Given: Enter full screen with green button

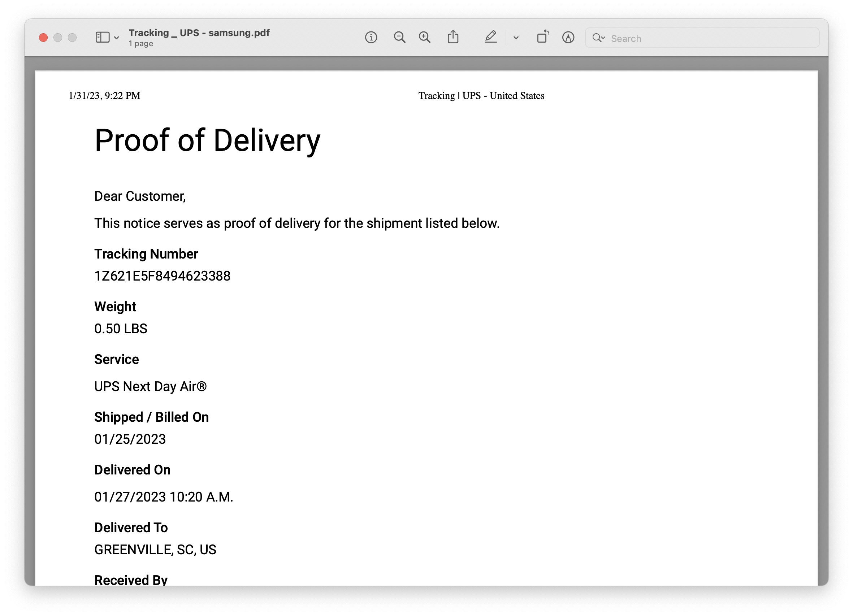Looking at the screenshot, I should pos(72,38).
